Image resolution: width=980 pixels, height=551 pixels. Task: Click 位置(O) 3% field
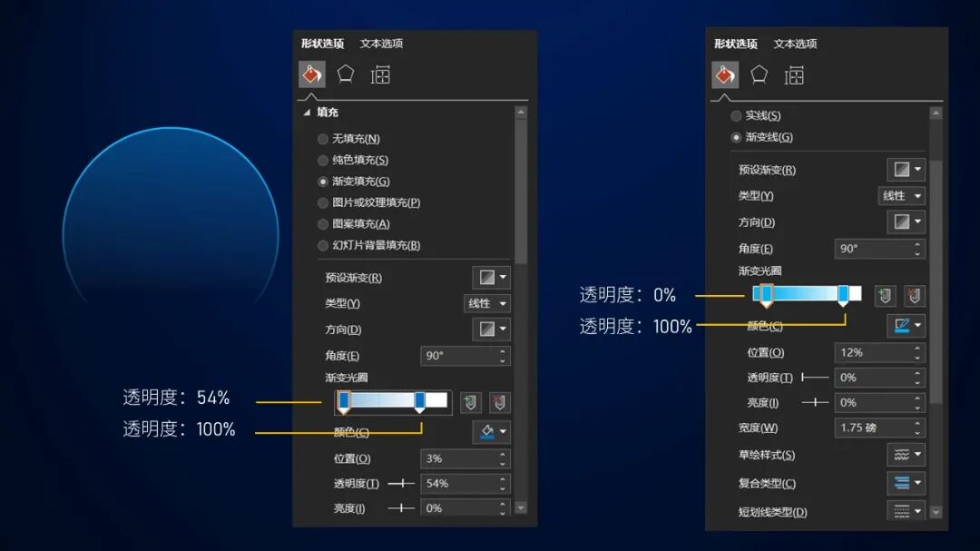coord(465,458)
